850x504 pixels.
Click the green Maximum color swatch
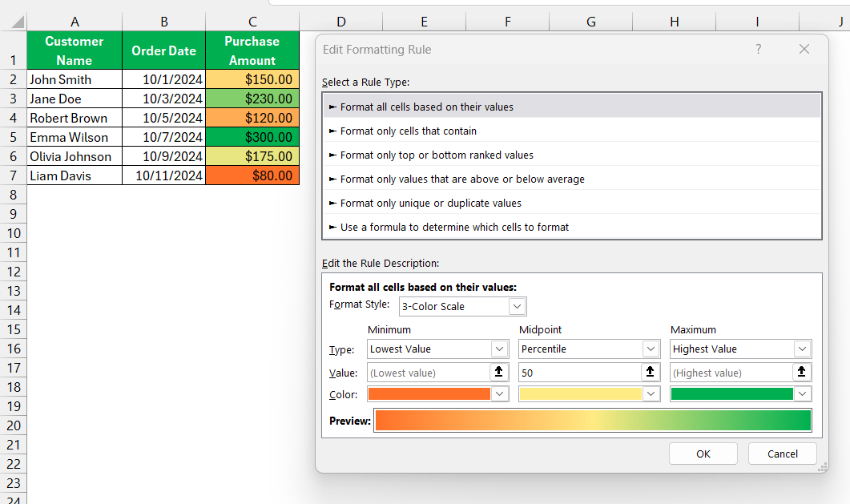(731, 394)
